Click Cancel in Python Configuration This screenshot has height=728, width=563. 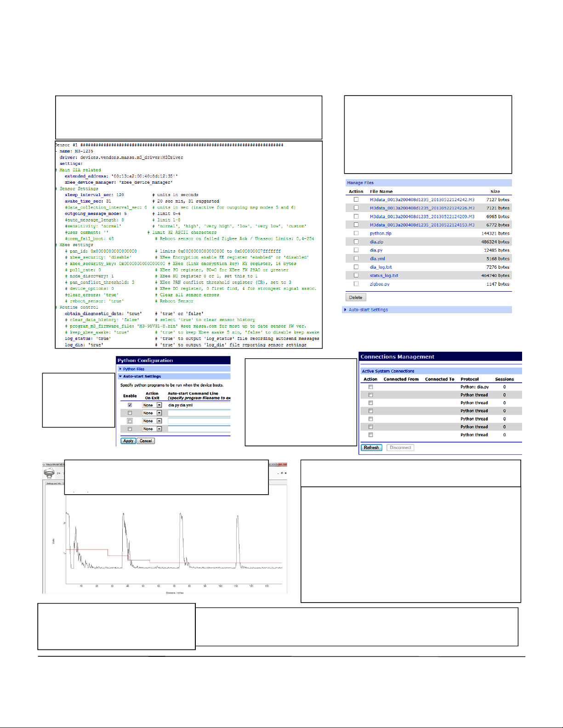coord(146,441)
